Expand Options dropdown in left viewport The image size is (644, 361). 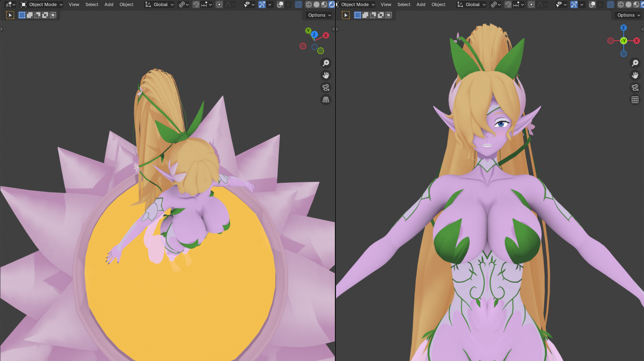[x=319, y=15]
